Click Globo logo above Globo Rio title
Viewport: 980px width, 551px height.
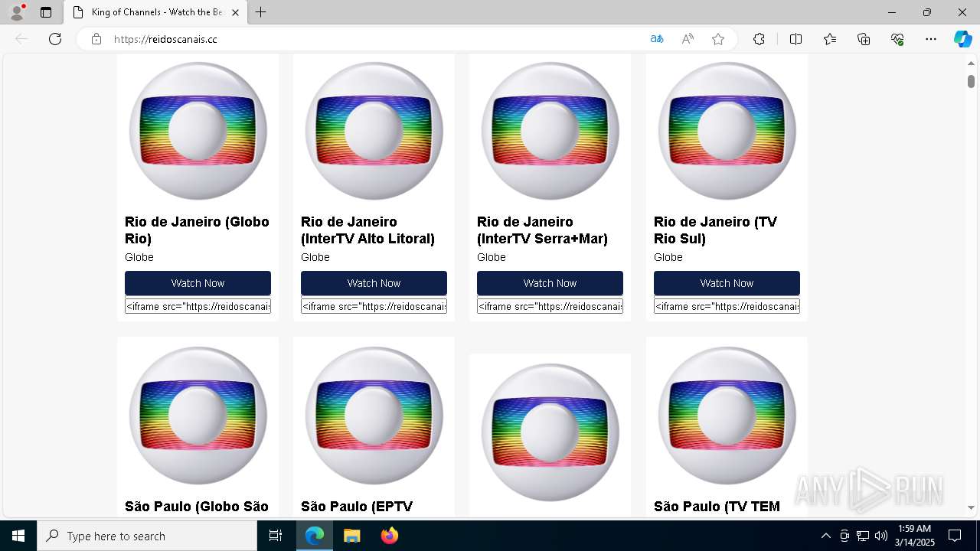point(198,131)
